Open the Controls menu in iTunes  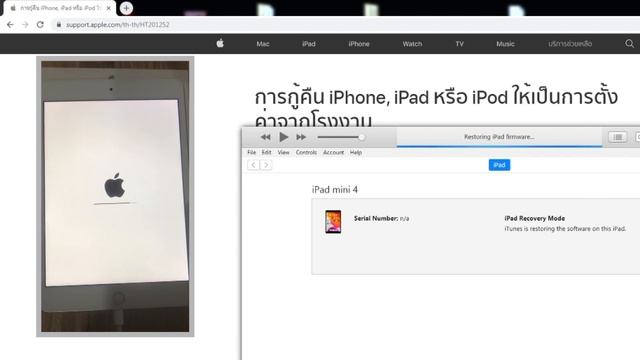click(x=306, y=152)
